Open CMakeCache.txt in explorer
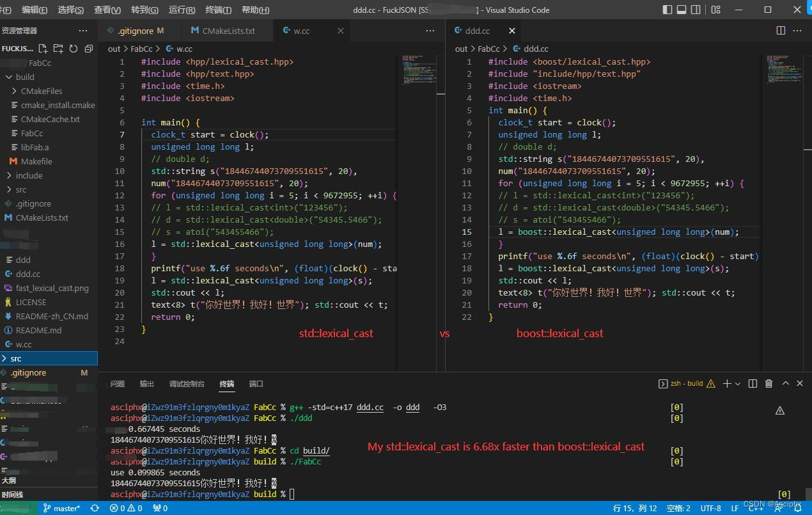812x515 pixels. (49, 119)
